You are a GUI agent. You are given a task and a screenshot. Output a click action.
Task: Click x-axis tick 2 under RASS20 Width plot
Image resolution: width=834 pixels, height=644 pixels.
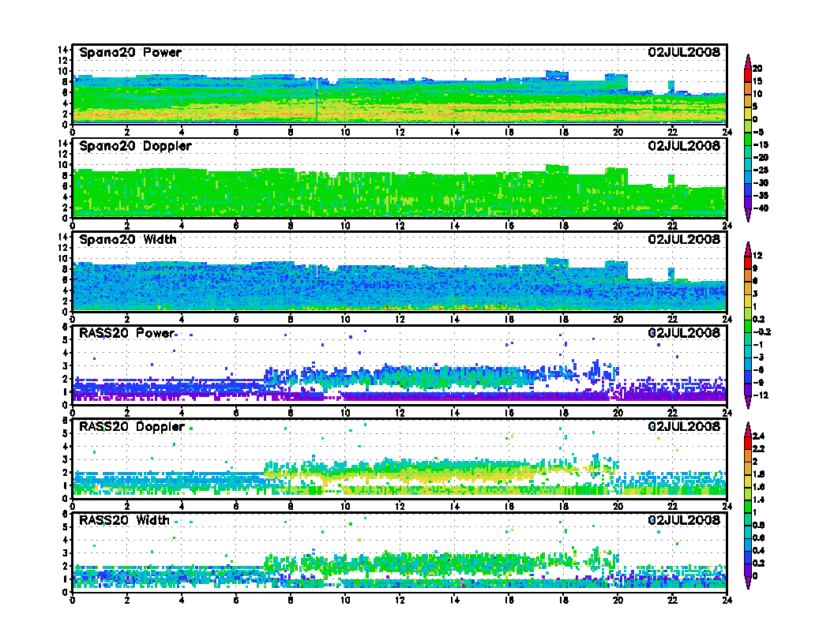click(x=127, y=600)
